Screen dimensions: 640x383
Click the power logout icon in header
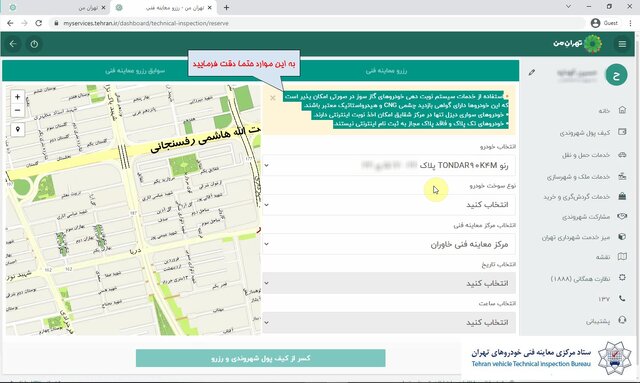(34, 44)
